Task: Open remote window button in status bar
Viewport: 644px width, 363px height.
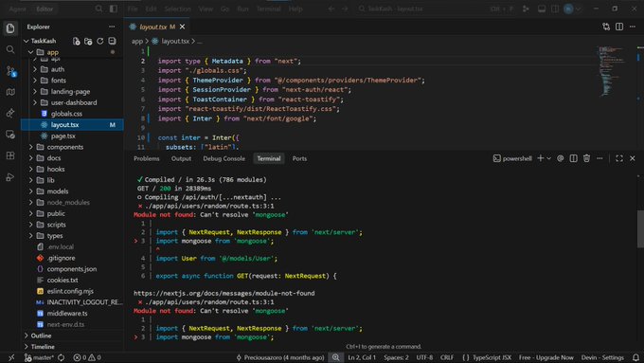Action: click(11, 357)
